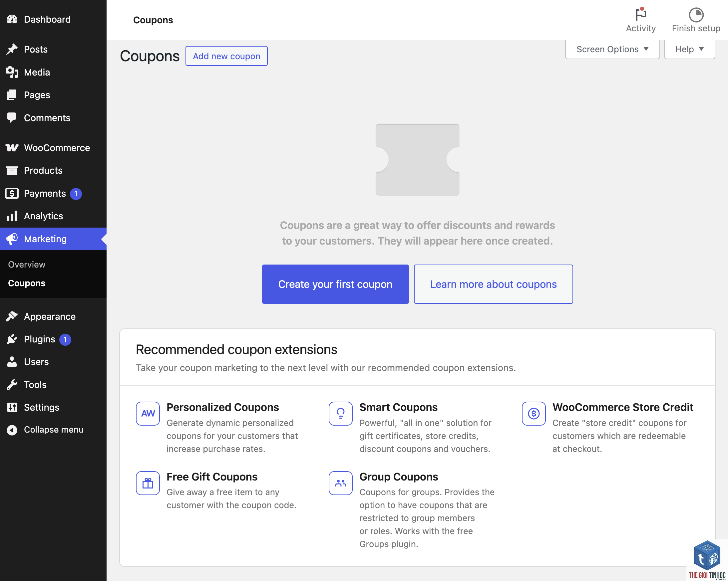This screenshot has height=581, width=728.
Task: Go to the Media menu
Action: coord(53,72)
